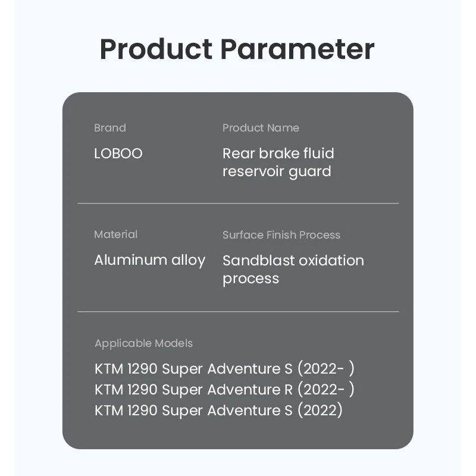Click the word Parameter in the title
The height and width of the screenshot is (476, 476).
297,49
